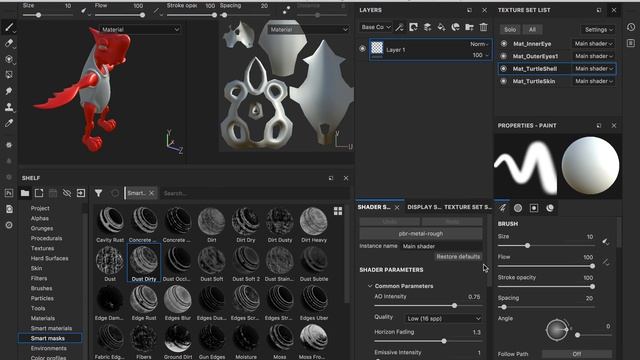Image resolution: width=640 pixels, height=360 pixels.
Task: Open Layer 1 blend mode Norm dropdown
Action: 479,44
